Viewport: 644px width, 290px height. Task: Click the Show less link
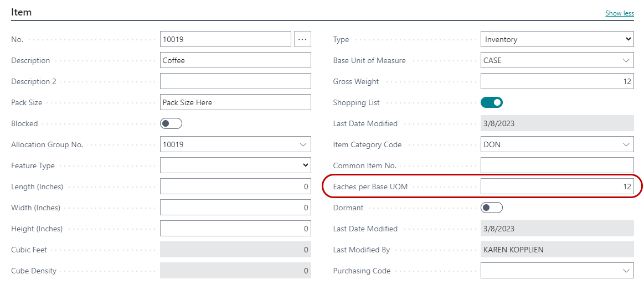[x=619, y=13]
